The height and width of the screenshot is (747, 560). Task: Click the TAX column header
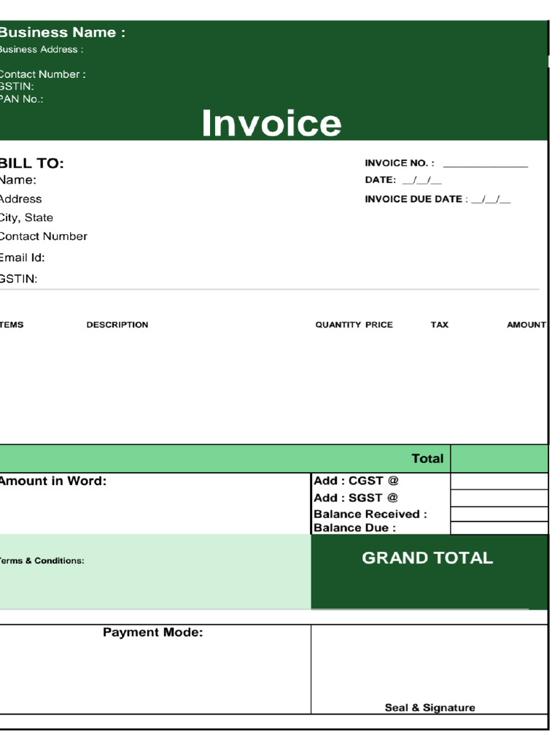[x=440, y=325]
